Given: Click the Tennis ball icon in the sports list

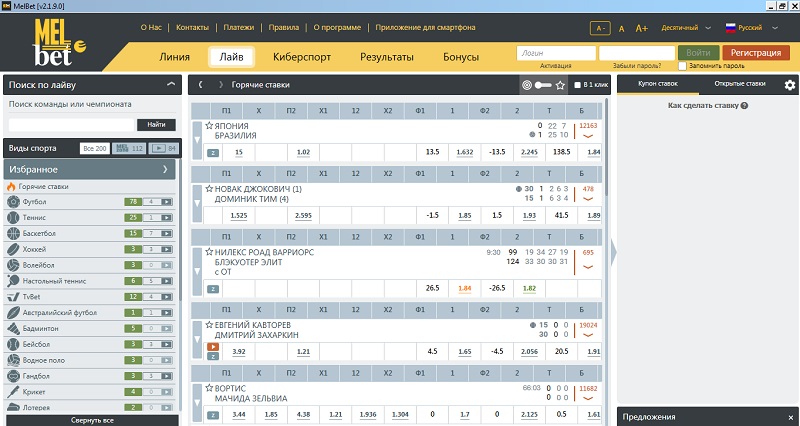Looking at the screenshot, I should 11,218.
